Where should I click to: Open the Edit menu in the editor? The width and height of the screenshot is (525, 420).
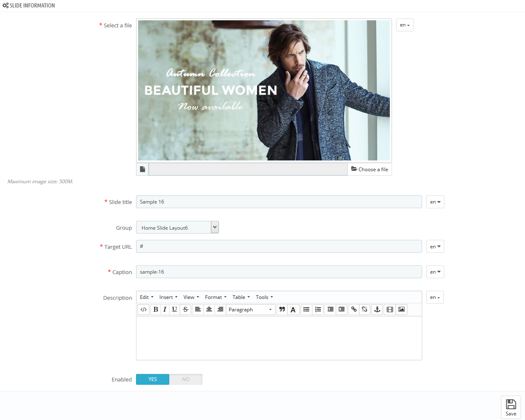pos(146,297)
